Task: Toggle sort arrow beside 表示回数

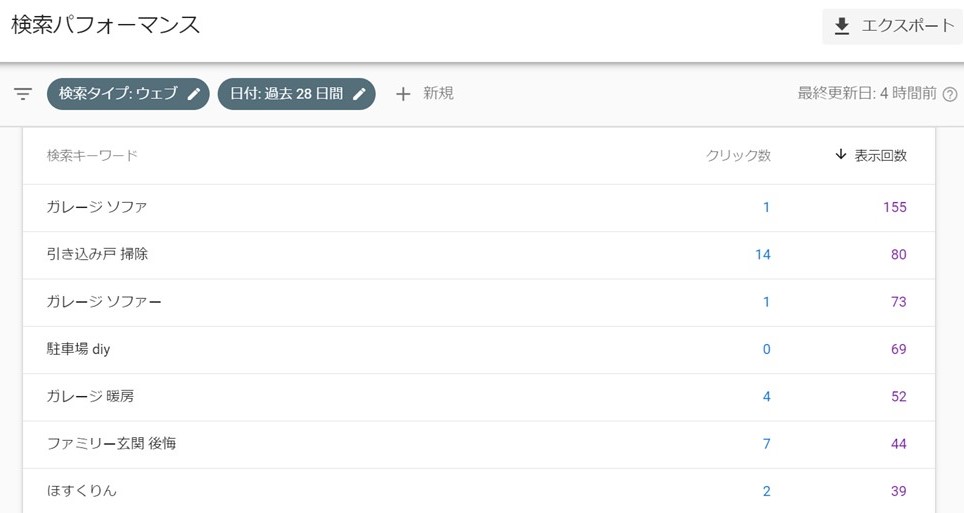Action: point(840,154)
